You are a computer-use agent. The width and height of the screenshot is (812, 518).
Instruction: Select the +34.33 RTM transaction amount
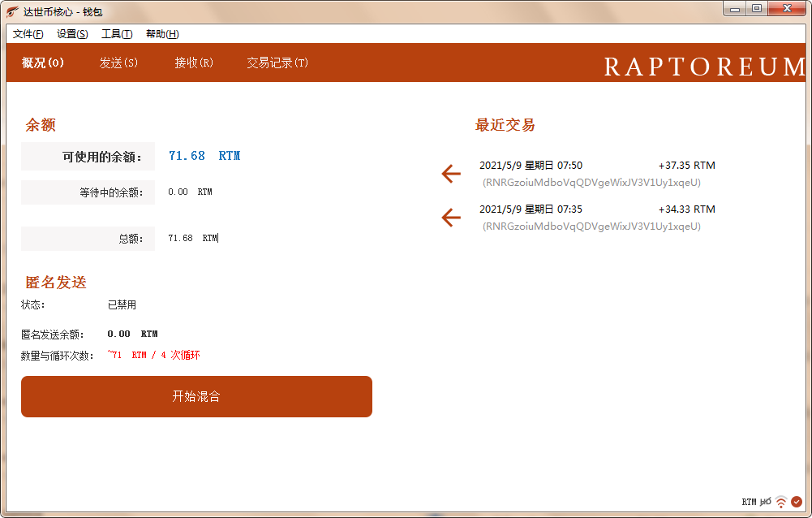[x=687, y=209]
